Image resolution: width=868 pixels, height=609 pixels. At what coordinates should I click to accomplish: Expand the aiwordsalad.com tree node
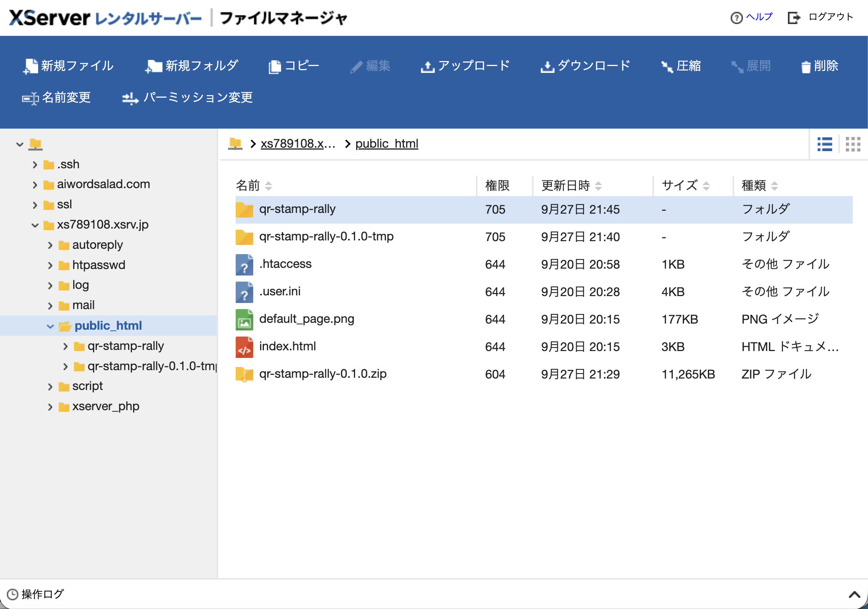pyautogui.click(x=35, y=185)
